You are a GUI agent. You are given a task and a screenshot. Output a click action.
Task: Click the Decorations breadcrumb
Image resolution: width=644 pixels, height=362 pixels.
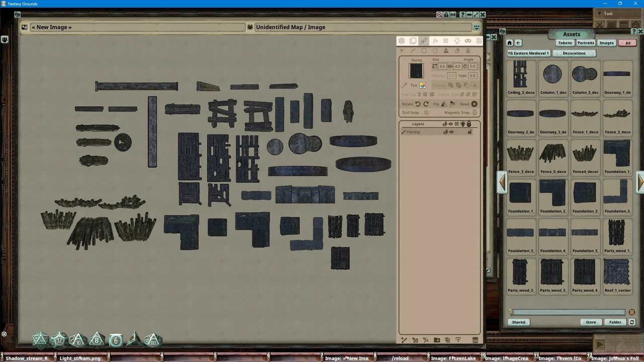[x=574, y=53]
